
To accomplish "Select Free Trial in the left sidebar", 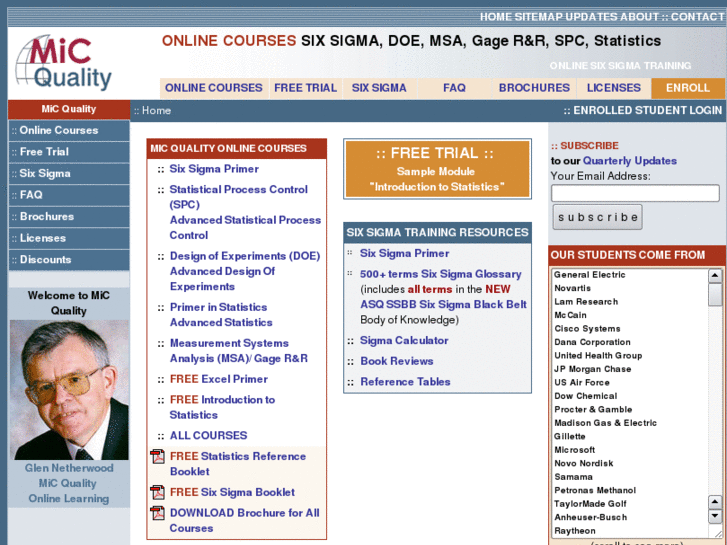I will pos(69,152).
